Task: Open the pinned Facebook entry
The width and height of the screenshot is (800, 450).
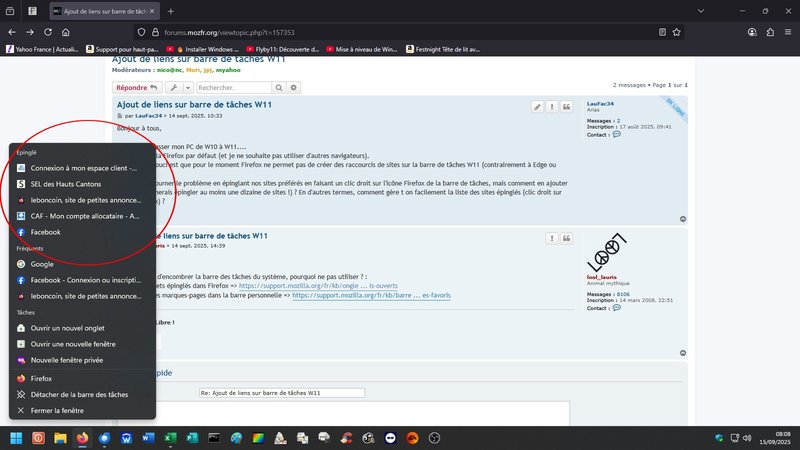Action: [82, 232]
